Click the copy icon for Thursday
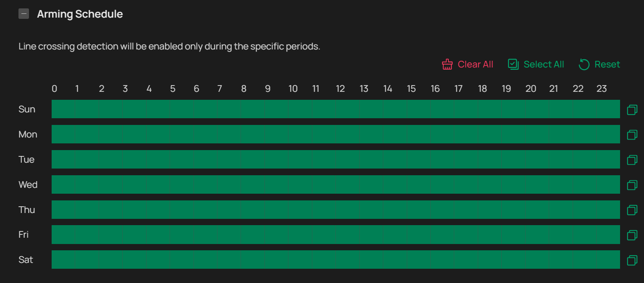Image resolution: width=644 pixels, height=283 pixels. tap(632, 210)
